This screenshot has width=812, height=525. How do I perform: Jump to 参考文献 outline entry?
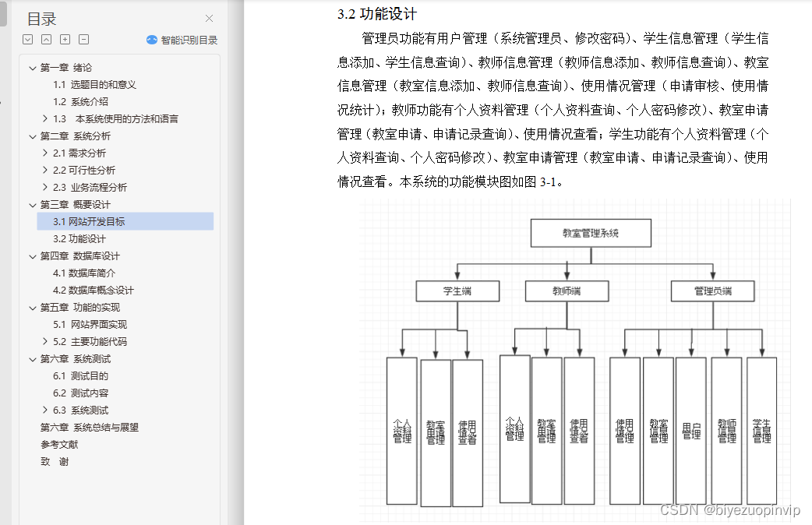[59, 444]
